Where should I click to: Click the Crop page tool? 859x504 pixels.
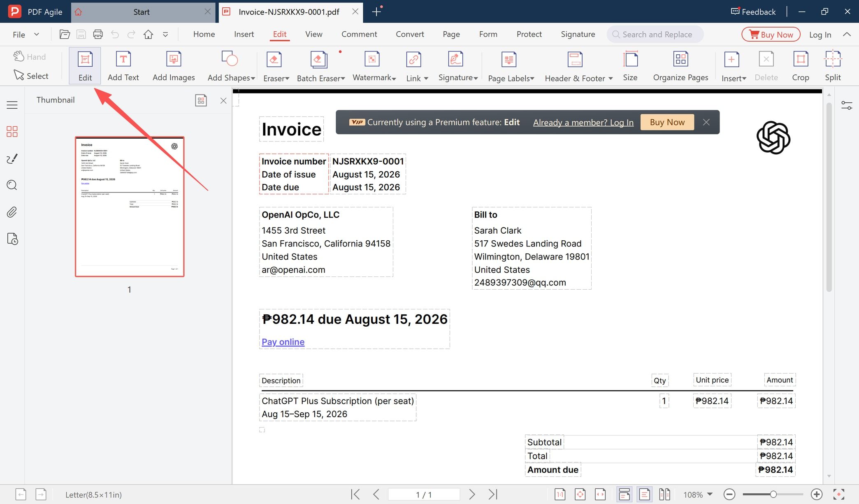coord(800,66)
